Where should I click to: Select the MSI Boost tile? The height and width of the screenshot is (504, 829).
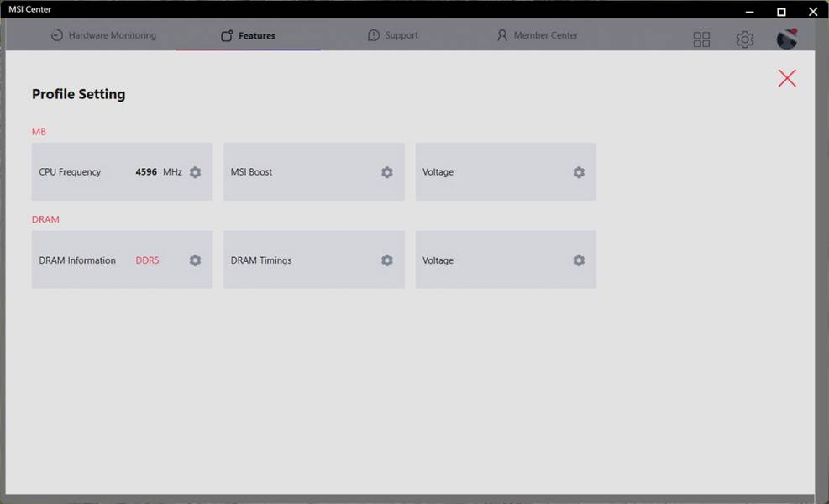tap(314, 171)
